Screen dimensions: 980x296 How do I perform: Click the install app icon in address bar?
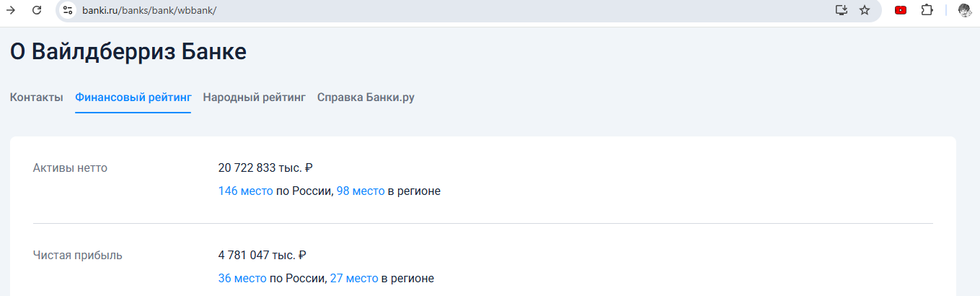point(841,10)
